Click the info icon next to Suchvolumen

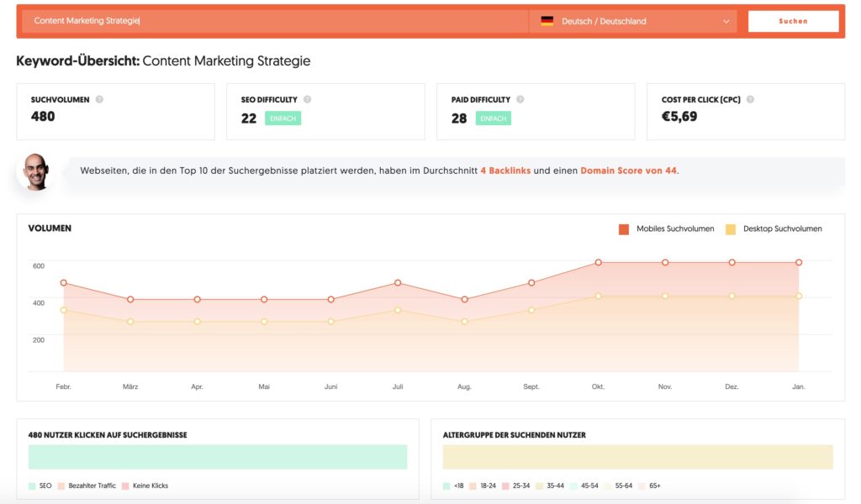(99, 100)
